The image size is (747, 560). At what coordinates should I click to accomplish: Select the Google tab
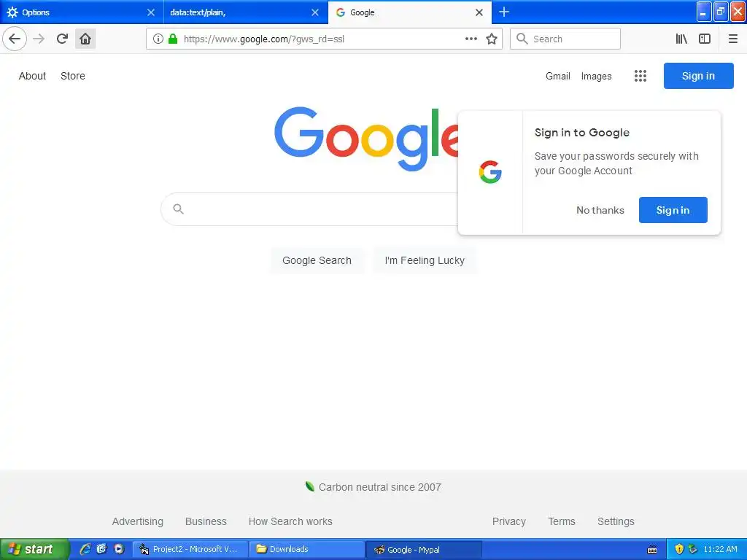410,12
